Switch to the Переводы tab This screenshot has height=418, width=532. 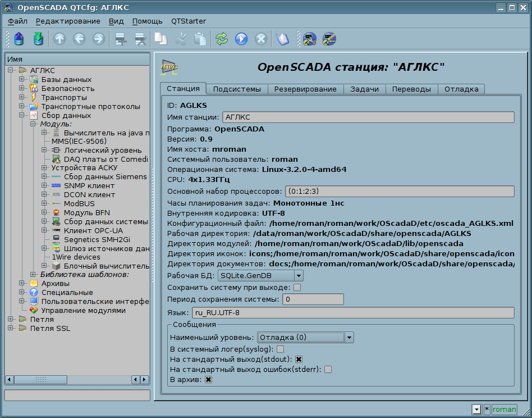click(411, 89)
